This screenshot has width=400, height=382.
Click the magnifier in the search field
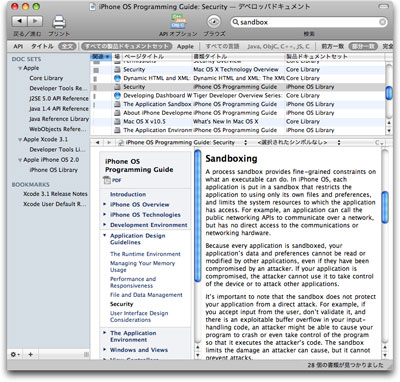(235, 22)
